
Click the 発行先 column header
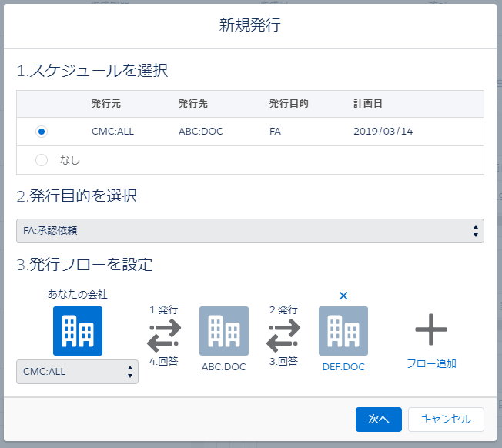[x=193, y=104]
